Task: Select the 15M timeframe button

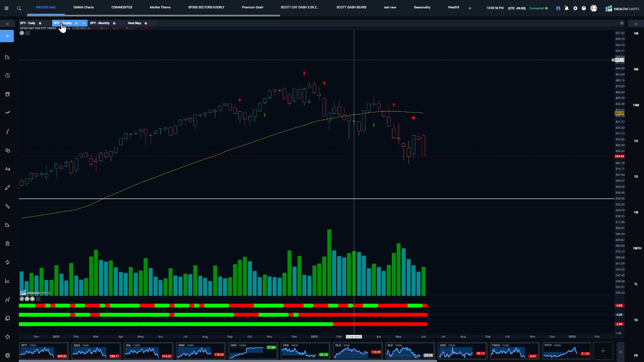Action: 636,105
